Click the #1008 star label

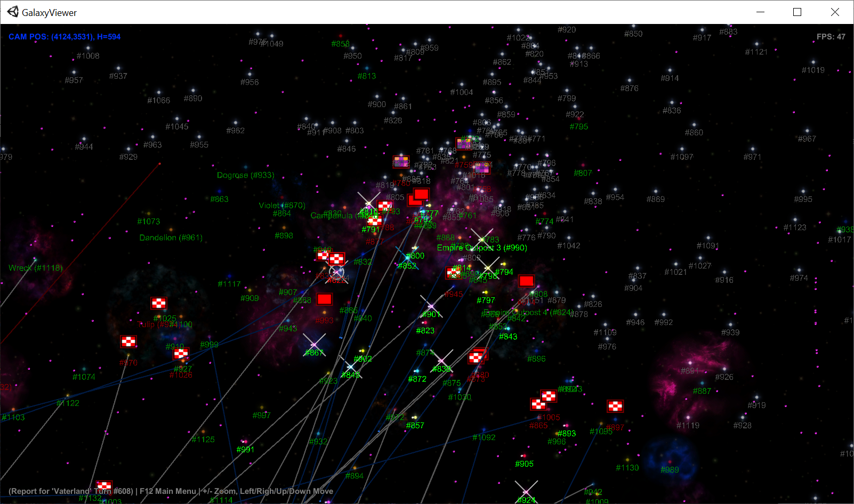[x=88, y=55]
